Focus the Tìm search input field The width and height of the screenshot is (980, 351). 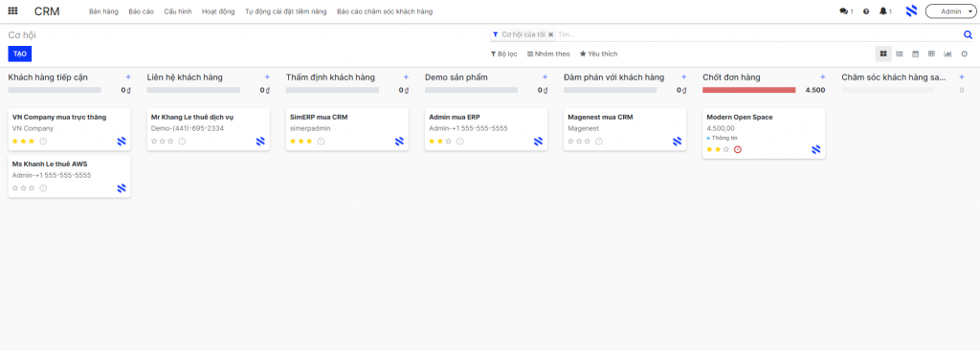[758, 35]
